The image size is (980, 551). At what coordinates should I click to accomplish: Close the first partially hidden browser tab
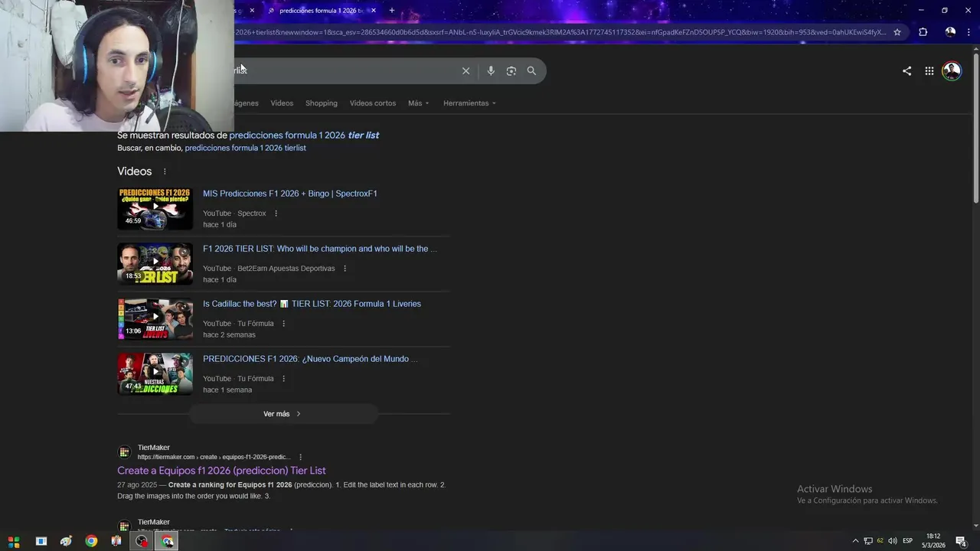click(x=252, y=11)
